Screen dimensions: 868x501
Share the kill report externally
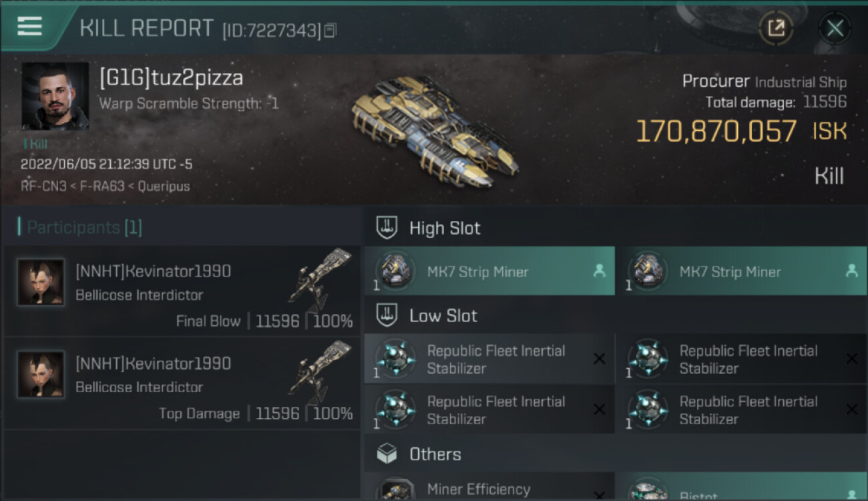tap(776, 28)
